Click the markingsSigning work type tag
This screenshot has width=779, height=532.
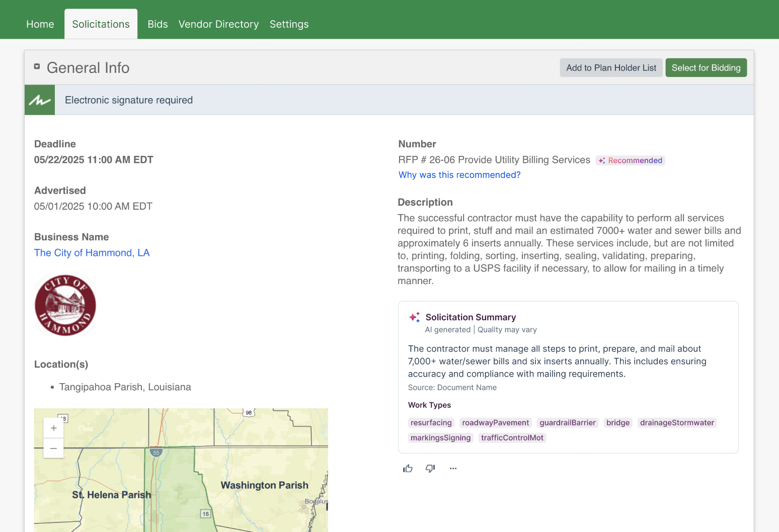(441, 438)
